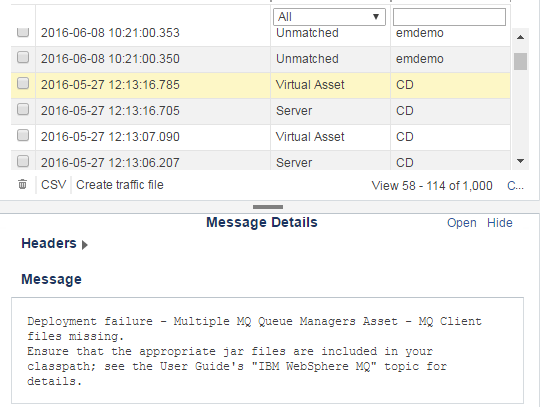Click the deployment failure message text box
The width and height of the screenshot is (544, 407).
[267, 350]
